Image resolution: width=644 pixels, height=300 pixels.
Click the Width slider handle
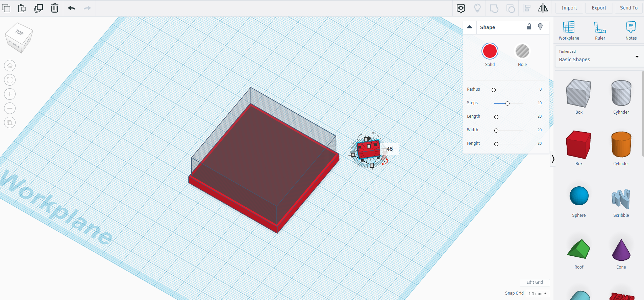click(496, 131)
